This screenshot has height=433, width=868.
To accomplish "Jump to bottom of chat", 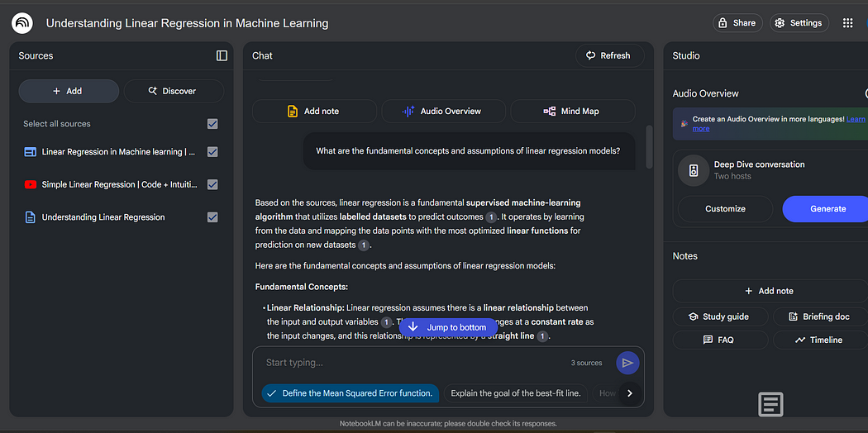I will click(448, 327).
